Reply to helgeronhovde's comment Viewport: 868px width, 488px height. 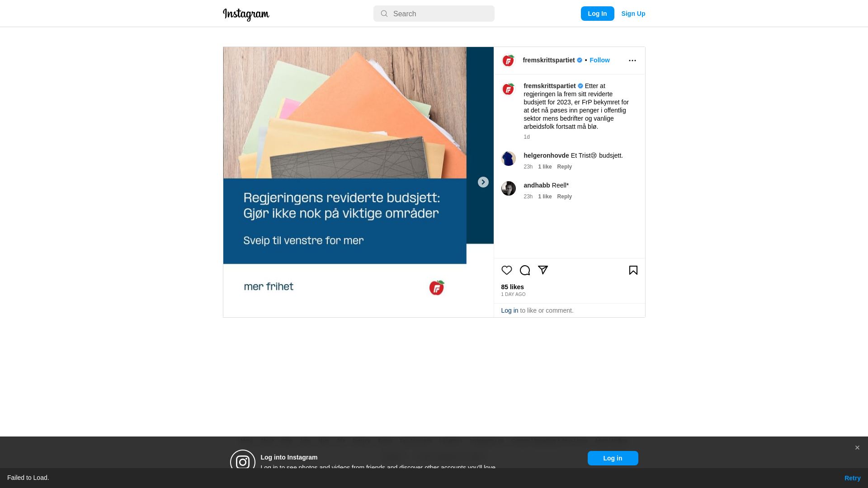[x=565, y=167]
